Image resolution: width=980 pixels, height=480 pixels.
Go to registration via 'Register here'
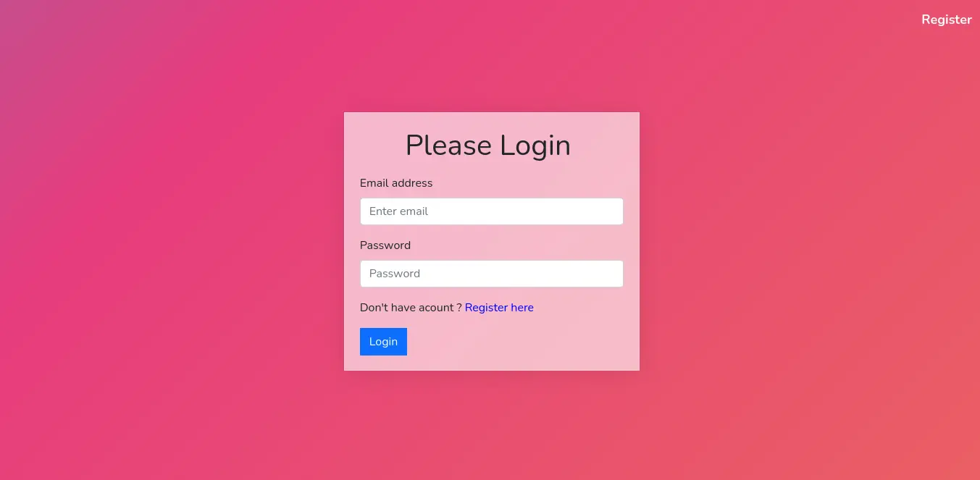499,308
